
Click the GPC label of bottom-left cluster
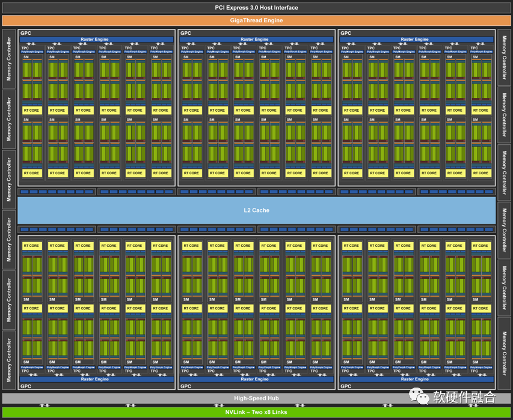pyautogui.click(x=25, y=386)
